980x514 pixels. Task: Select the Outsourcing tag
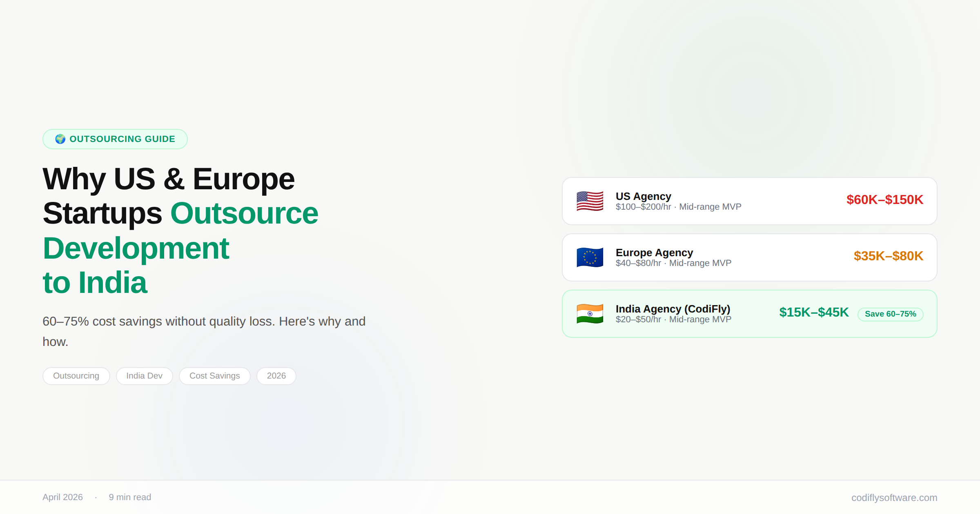coord(76,376)
